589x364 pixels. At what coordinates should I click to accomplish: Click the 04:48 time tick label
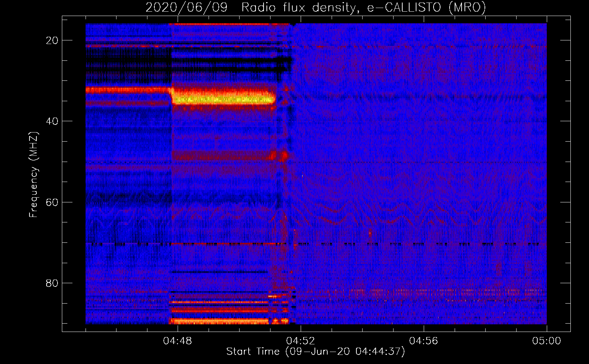pyautogui.click(x=178, y=341)
